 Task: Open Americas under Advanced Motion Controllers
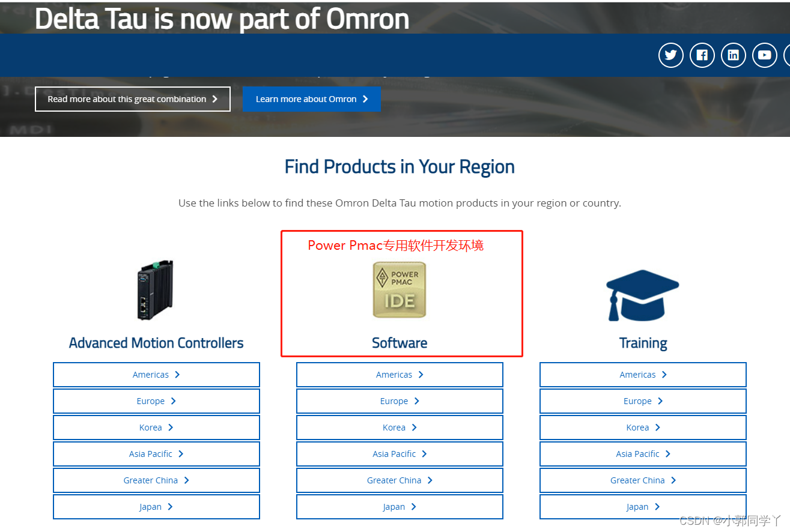click(156, 375)
